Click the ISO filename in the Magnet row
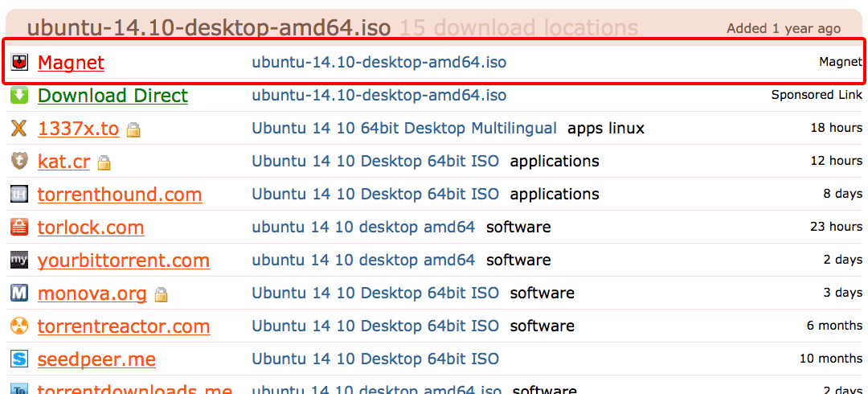The height and width of the screenshot is (394, 868). (379, 62)
